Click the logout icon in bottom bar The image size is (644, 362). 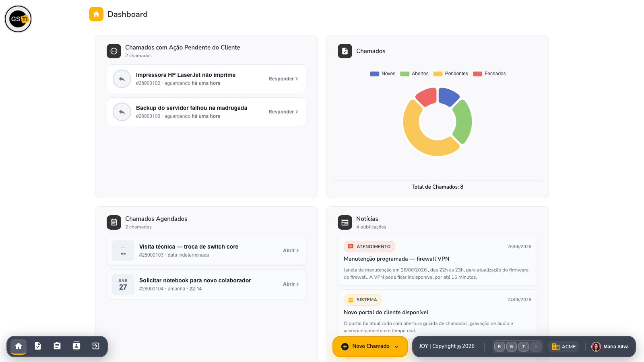point(96,346)
